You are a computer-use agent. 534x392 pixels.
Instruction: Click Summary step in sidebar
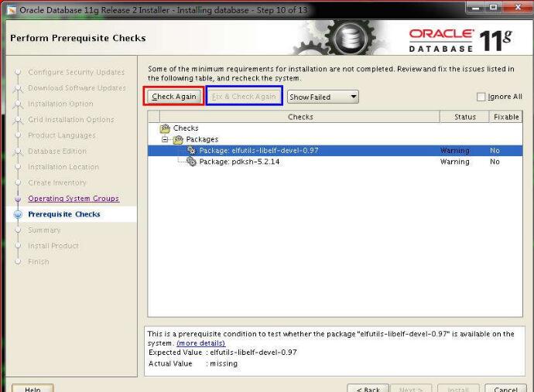[x=44, y=230]
